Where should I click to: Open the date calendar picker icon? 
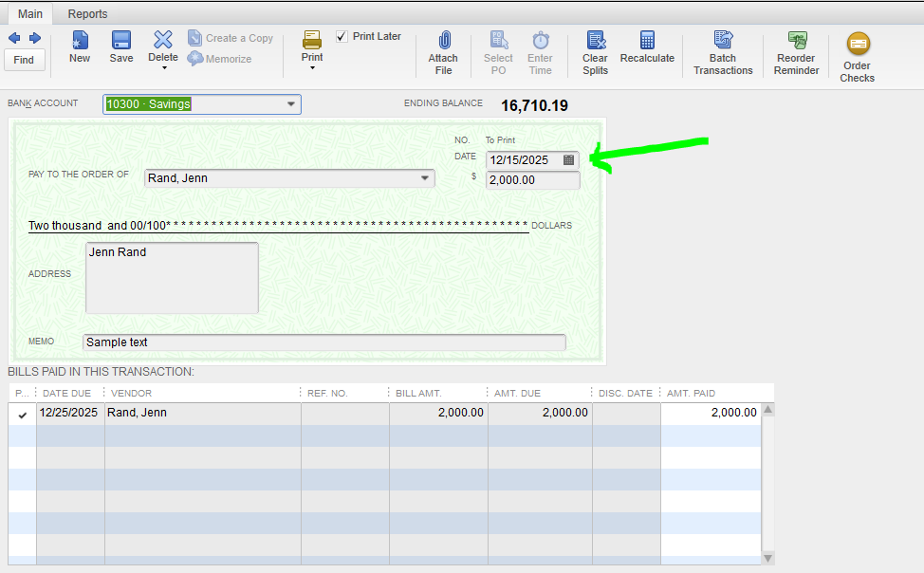(568, 160)
